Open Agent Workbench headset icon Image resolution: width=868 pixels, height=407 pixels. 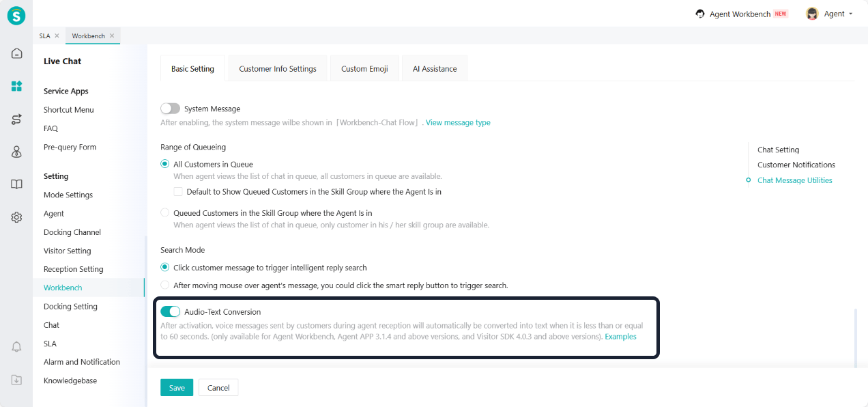[x=700, y=14]
